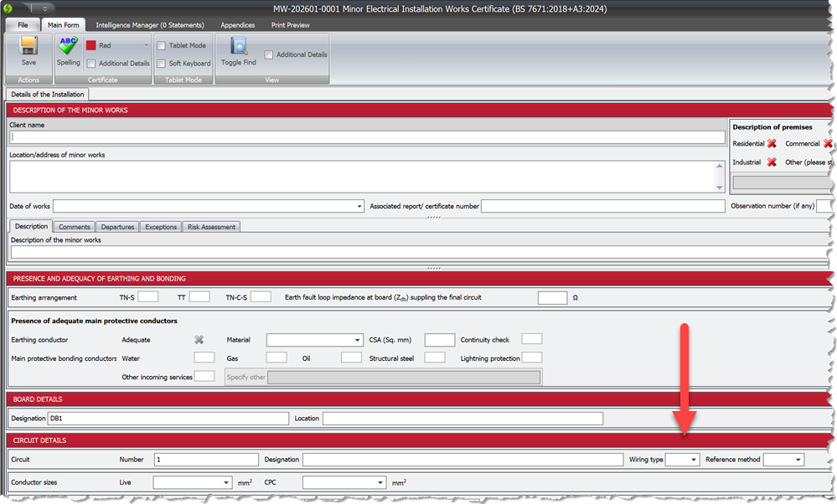Viewport: 837px width, 504px height.
Task: Toggle the Residential premises cross mark
Action: pos(771,143)
